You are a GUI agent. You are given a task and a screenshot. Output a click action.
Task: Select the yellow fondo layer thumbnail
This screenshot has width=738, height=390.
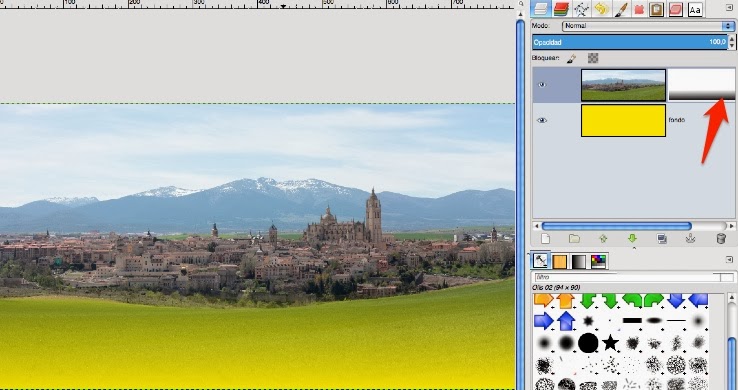point(623,120)
